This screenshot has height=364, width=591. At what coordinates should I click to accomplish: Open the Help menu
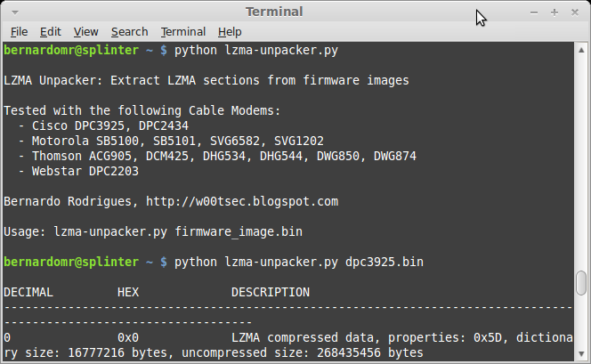(x=230, y=31)
